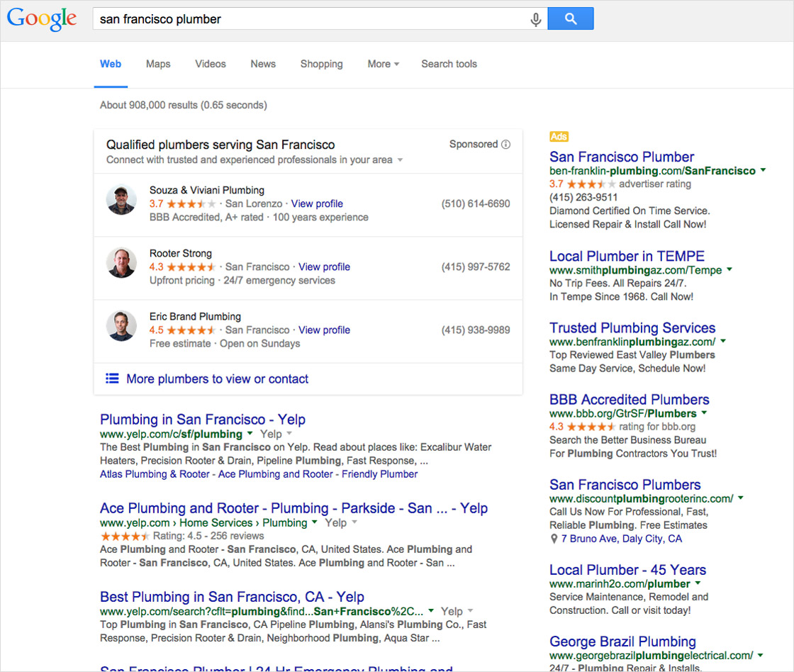Open San Francisco Plumber ad title
794x672 pixels.
622,157
